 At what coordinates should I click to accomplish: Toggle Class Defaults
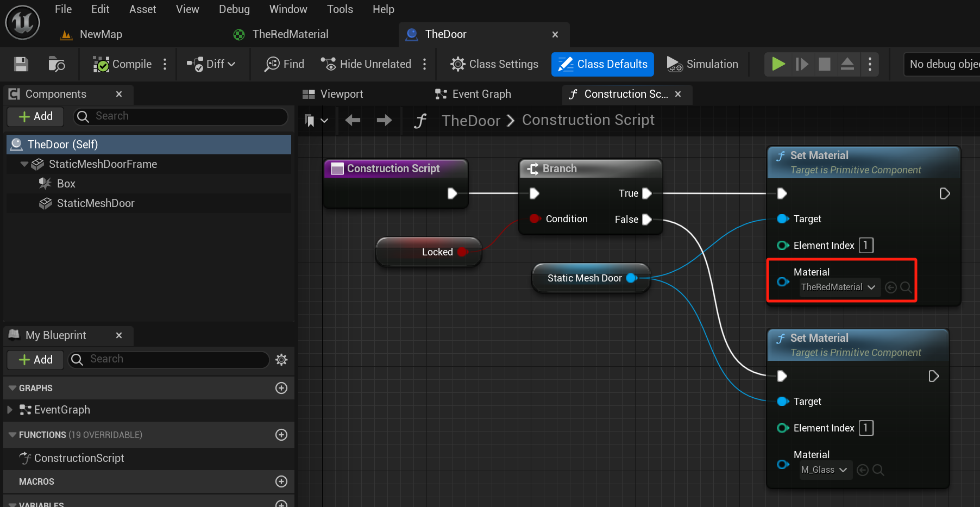click(602, 64)
